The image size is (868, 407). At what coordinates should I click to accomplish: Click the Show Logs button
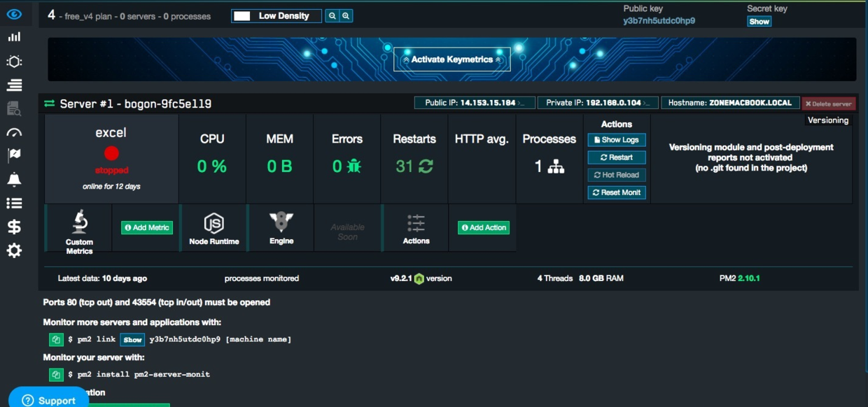[x=617, y=140]
